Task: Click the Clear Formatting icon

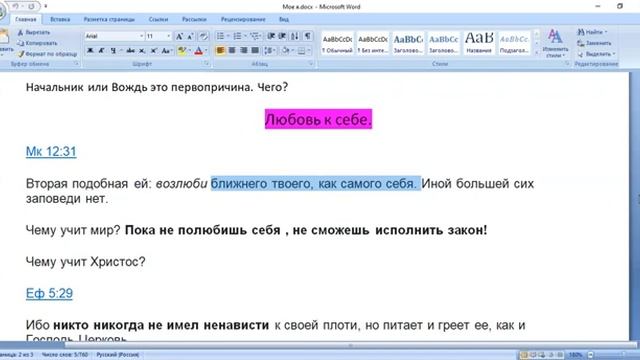Action: tap(203, 36)
